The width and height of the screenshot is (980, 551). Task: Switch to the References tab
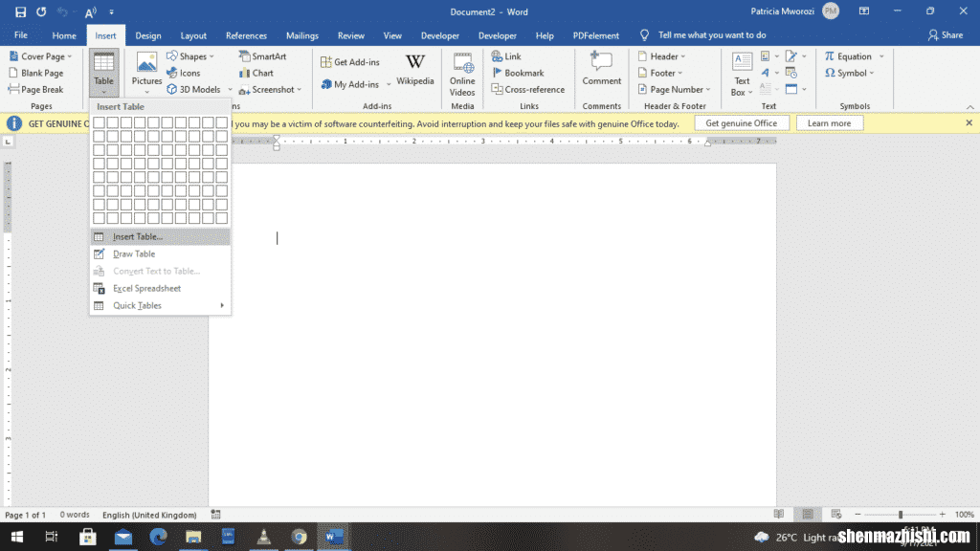tap(246, 35)
